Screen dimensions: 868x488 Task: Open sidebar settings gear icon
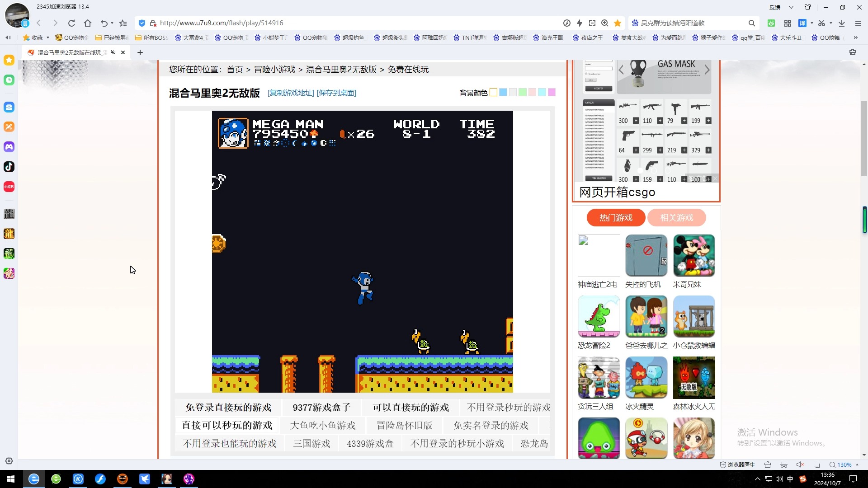9,461
